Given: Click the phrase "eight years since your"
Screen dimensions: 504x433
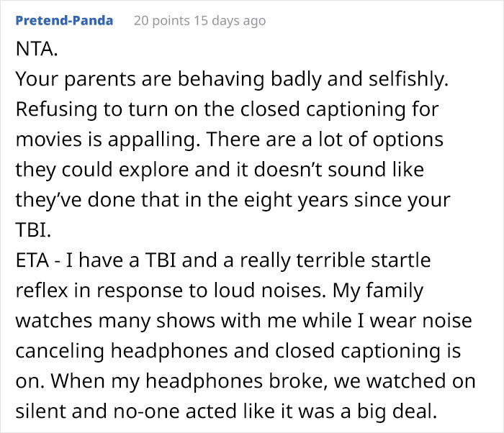Looking at the screenshot, I should click(347, 200).
